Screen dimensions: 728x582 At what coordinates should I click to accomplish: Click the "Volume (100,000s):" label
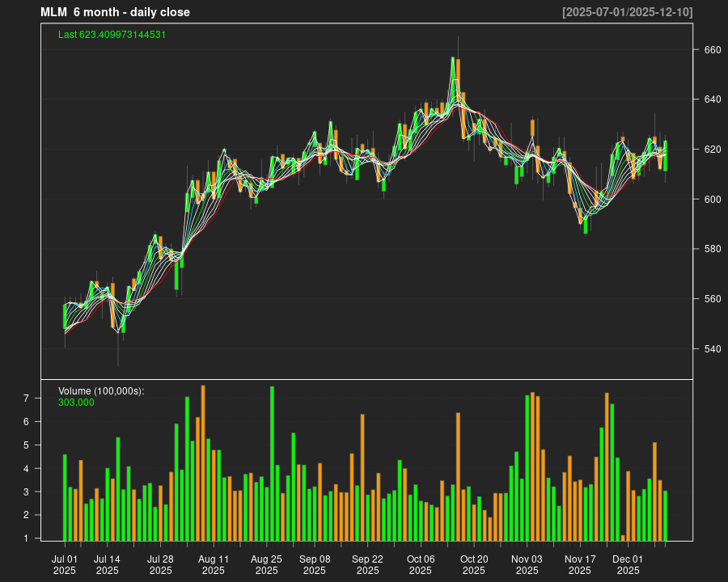click(101, 391)
